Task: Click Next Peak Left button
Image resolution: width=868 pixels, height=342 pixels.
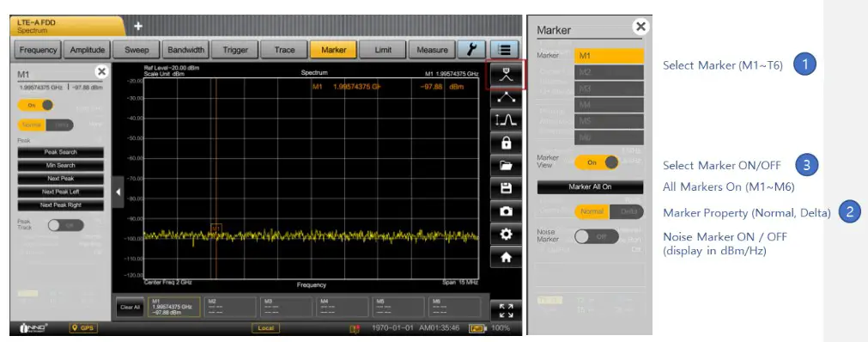Action: point(60,192)
